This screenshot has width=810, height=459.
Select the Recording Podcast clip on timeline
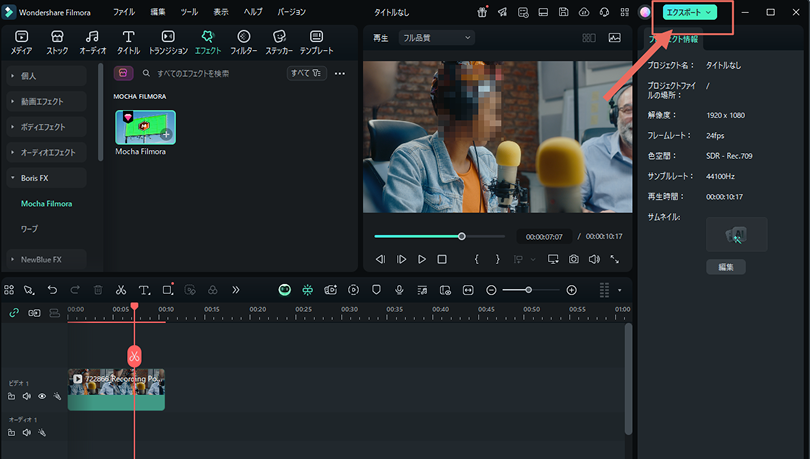pyautogui.click(x=116, y=390)
